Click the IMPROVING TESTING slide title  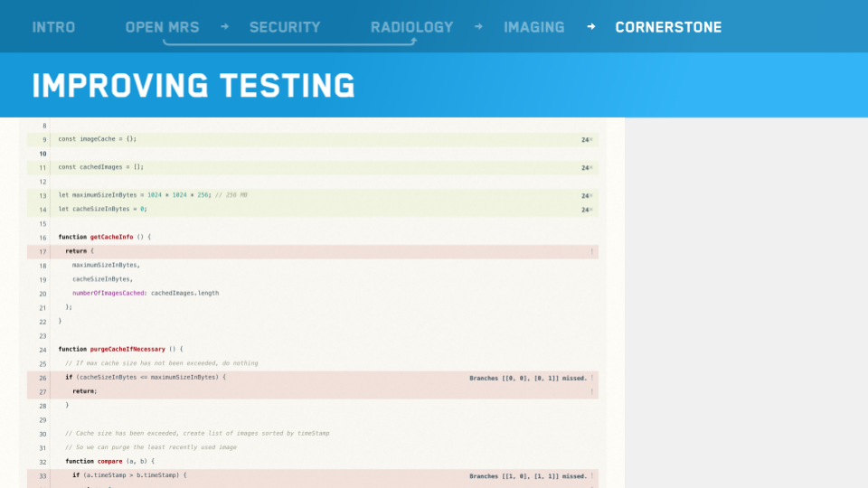(x=193, y=86)
